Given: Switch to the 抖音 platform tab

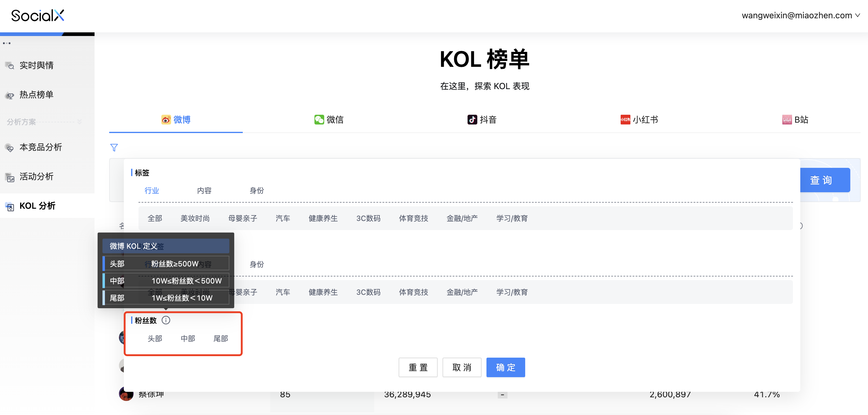Looking at the screenshot, I should click(x=482, y=120).
